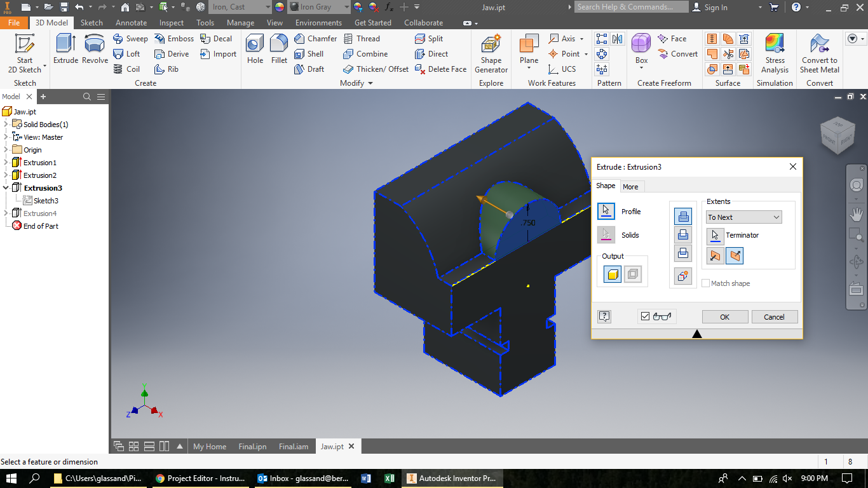Switch to Sketch ribbon tab
This screenshot has height=488, width=868.
tap(92, 22)
